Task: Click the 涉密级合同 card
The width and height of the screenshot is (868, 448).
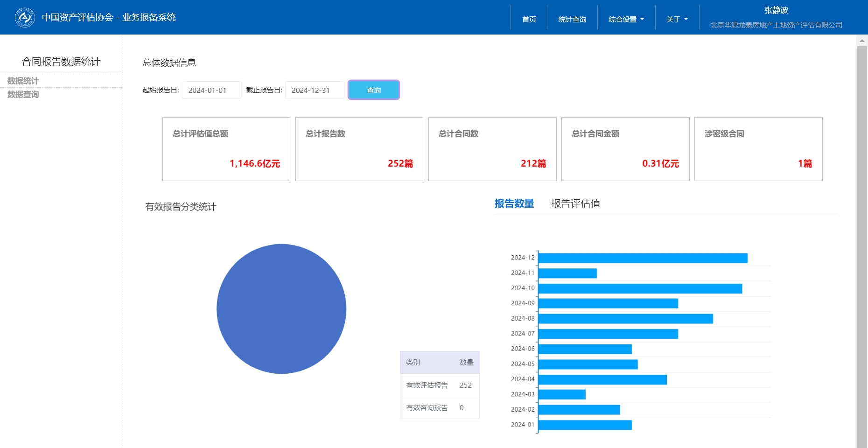Action: click(758, 149)
